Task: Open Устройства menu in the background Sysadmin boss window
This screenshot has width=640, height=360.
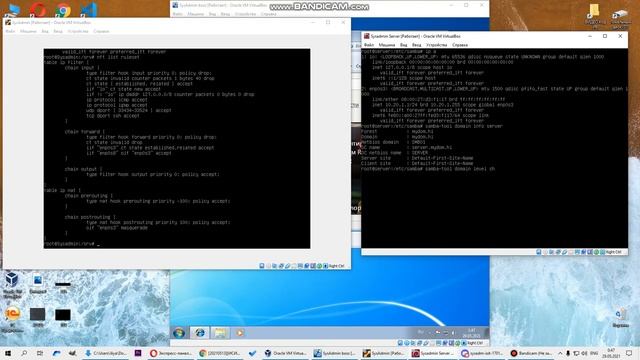Action: pos(245,14)
